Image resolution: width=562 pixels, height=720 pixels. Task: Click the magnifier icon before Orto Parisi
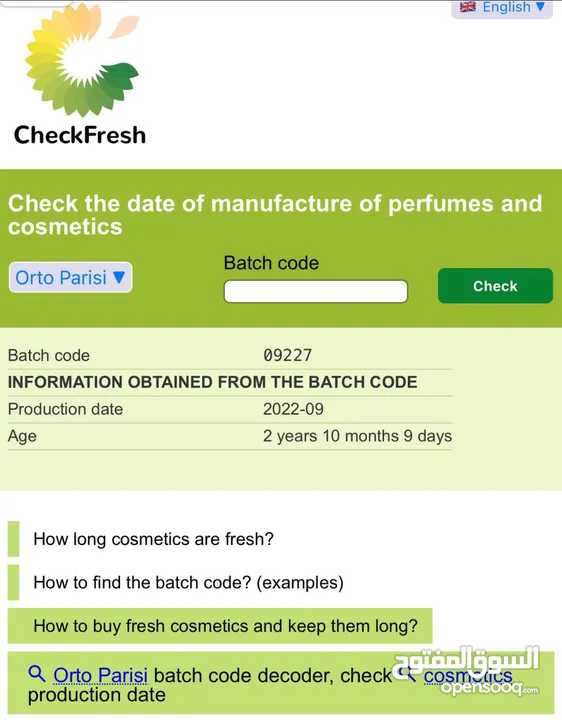[x=37, y=674]
